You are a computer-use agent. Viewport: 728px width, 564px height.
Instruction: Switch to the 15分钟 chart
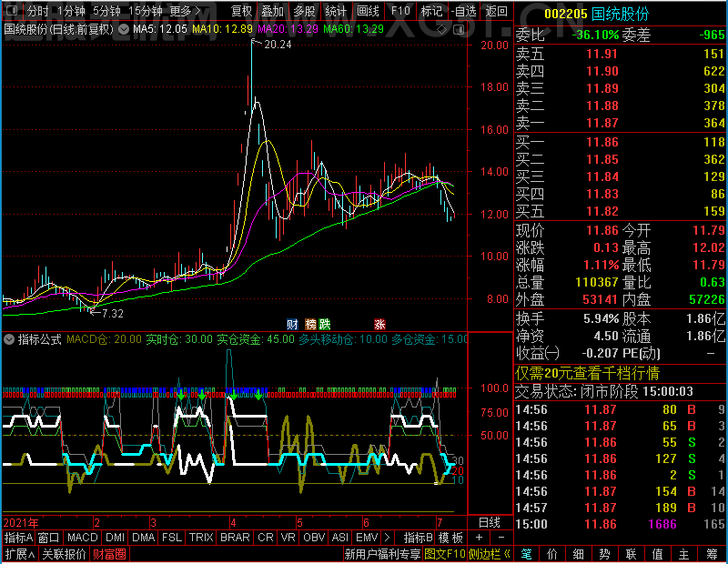pos(145,11)
